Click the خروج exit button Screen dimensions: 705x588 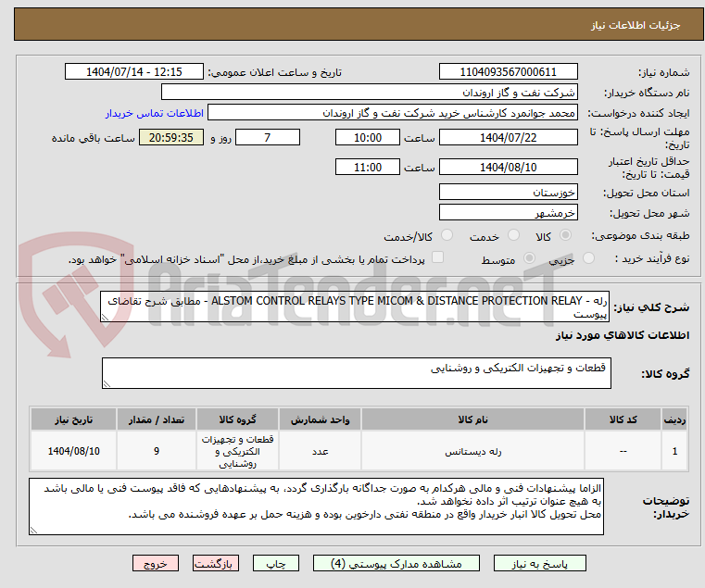click(155, 563)
